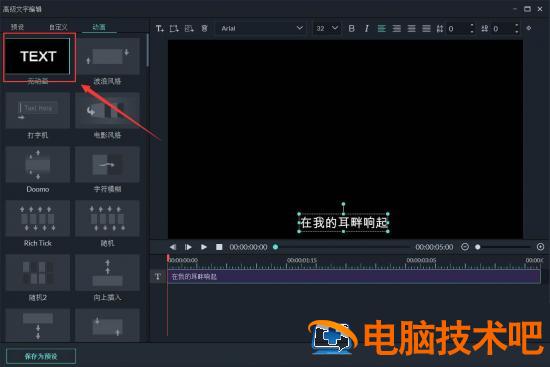Click the timeline zoom slider handle
The image size is (550, 367).
pos(477,247)
